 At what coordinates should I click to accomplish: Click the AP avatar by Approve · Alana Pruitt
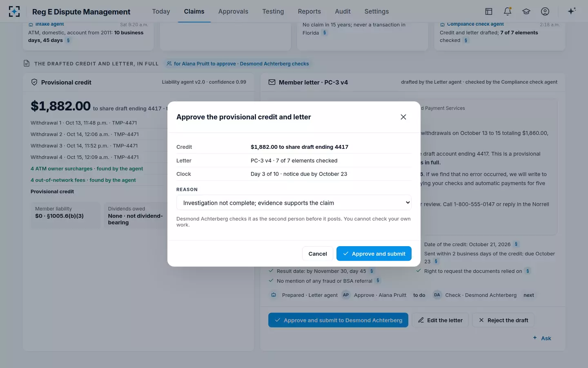[346, 295]
